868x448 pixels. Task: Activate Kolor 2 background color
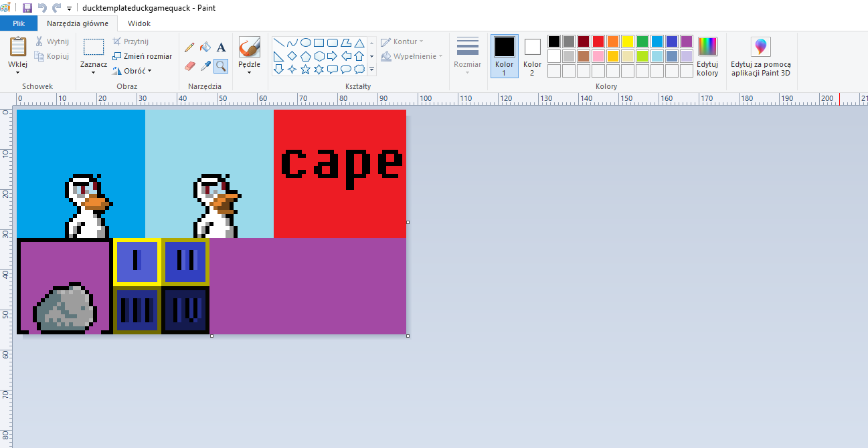533,56
